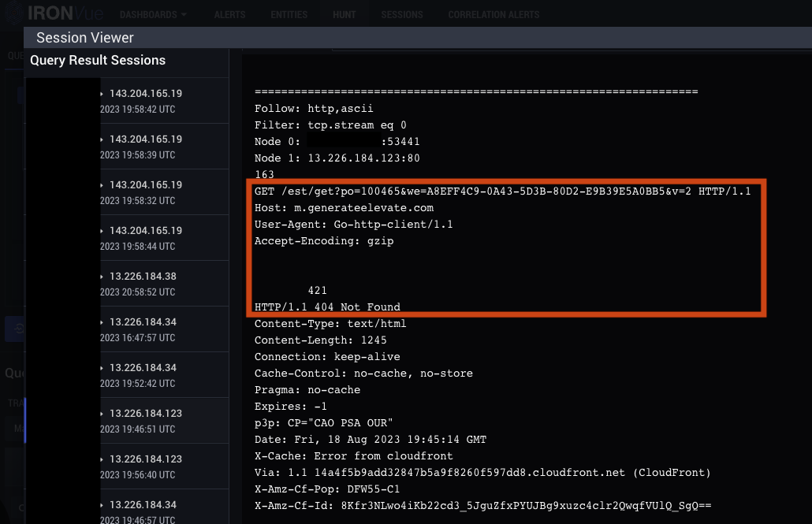The height and width of the screenshot is (524, 812).
Task: Click the arrow icon on the 19:56:40 UTC session
Action: [102, 459]
